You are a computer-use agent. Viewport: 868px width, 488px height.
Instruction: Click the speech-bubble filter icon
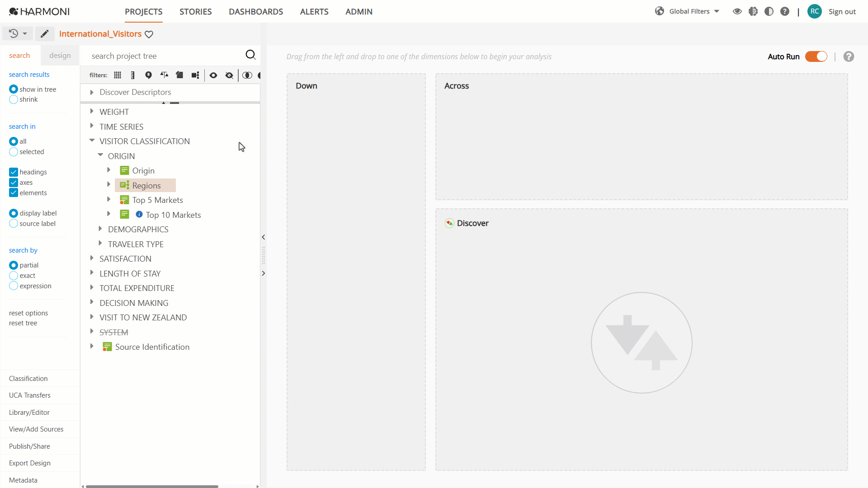coord(148,75)
